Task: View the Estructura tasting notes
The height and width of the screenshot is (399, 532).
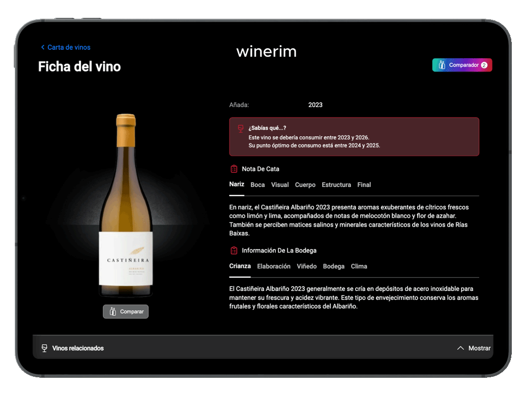Action: (336, 184)
